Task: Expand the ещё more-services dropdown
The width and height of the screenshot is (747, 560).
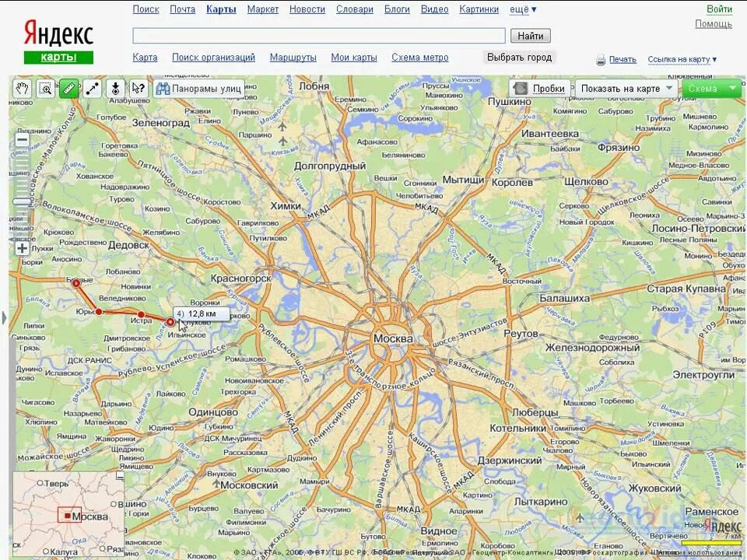Action: point(523,9)
